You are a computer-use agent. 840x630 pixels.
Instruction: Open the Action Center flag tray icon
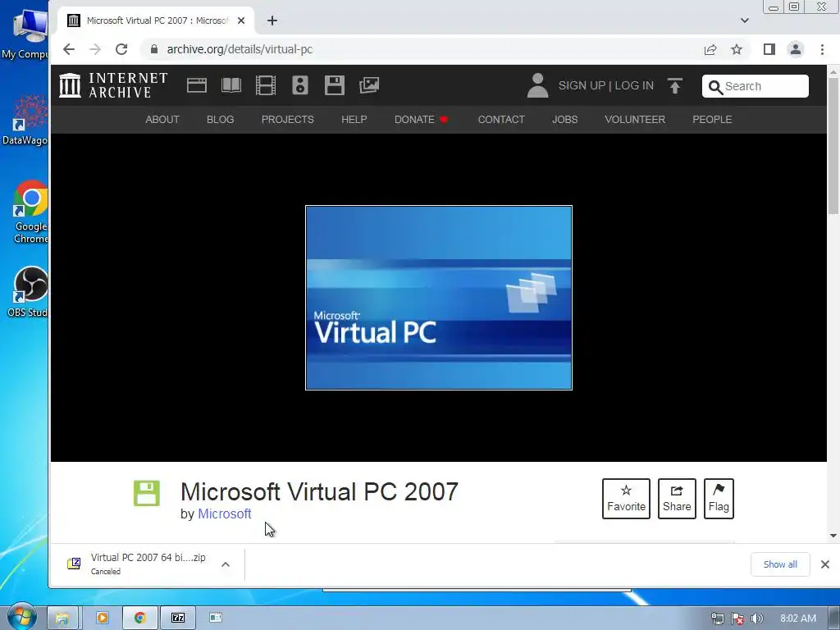point(737,619)
